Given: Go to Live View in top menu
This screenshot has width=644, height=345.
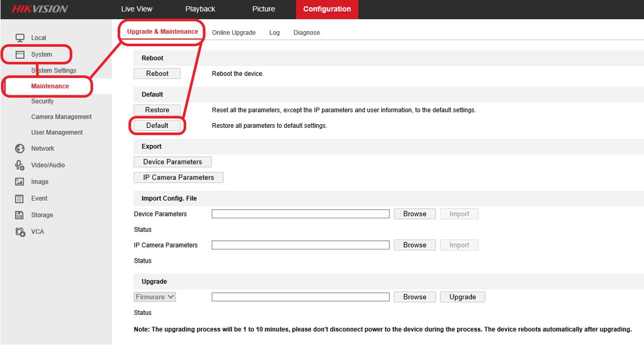Looking at the screenshot, I should [x=137, y=9].
